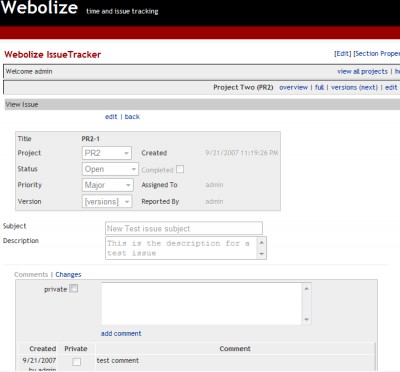The image size is (400, 372).
Task: Click the Private column header
Action: point(76,349)
